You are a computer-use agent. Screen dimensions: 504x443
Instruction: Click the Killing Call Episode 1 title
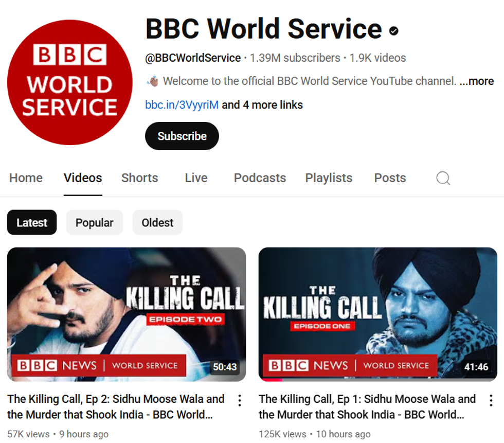click(x=367, y=406)
